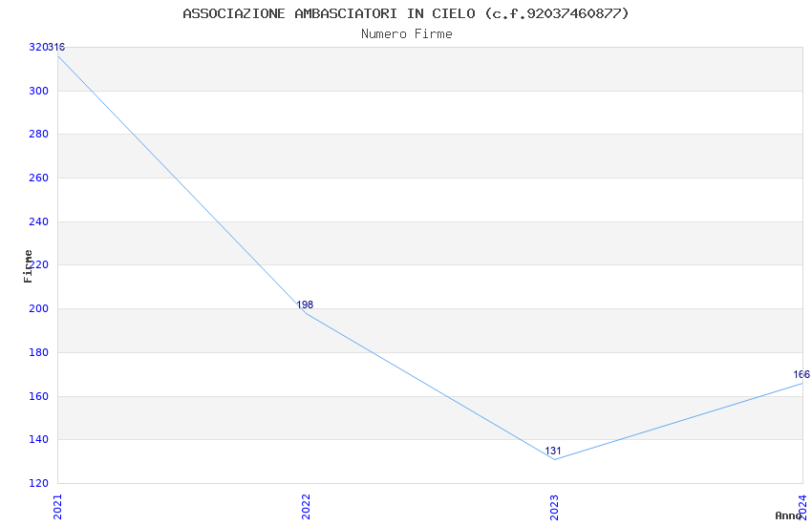Viewport: 812px width, 525px height.
Task: Select the data label 131
Action: [552, 451]
